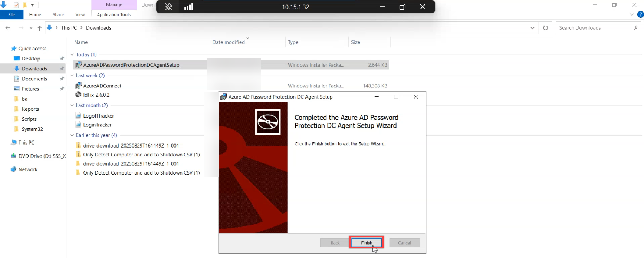The height and width of the screenshot is (258, 644).
Task: Close the Azure AD Password Protection setup dialog
Action: pos(416,97)
